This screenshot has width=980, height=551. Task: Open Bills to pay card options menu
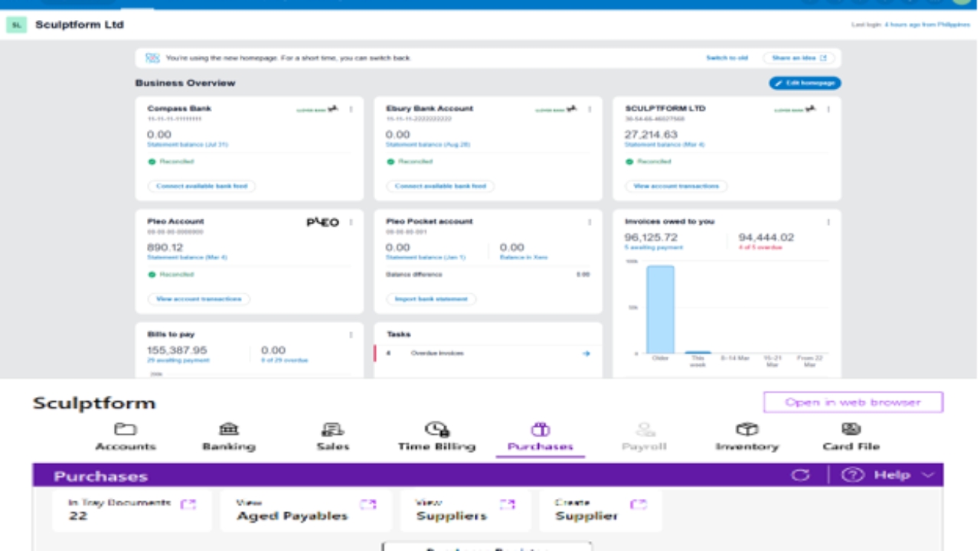coord(351,334)
